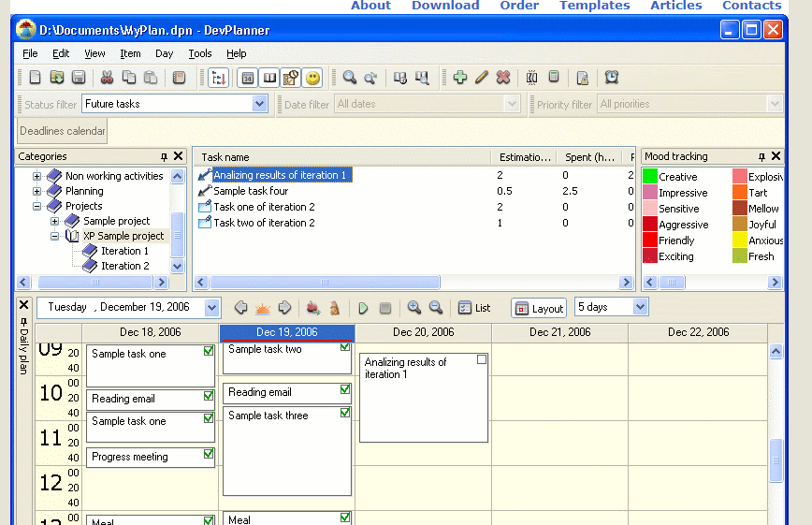Open the Tools menu
This screenshot has width=812, height=525.
coord(199,53)
